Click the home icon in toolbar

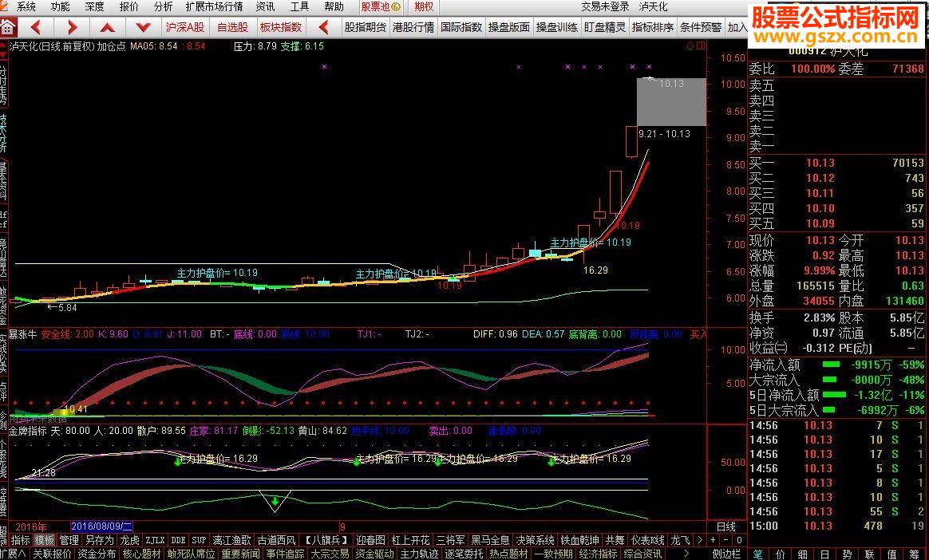8,27
